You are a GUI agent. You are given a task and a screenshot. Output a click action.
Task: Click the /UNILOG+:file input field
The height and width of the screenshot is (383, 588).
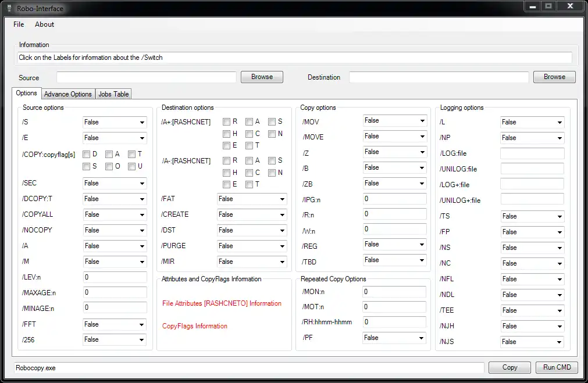tap(532, 199)
